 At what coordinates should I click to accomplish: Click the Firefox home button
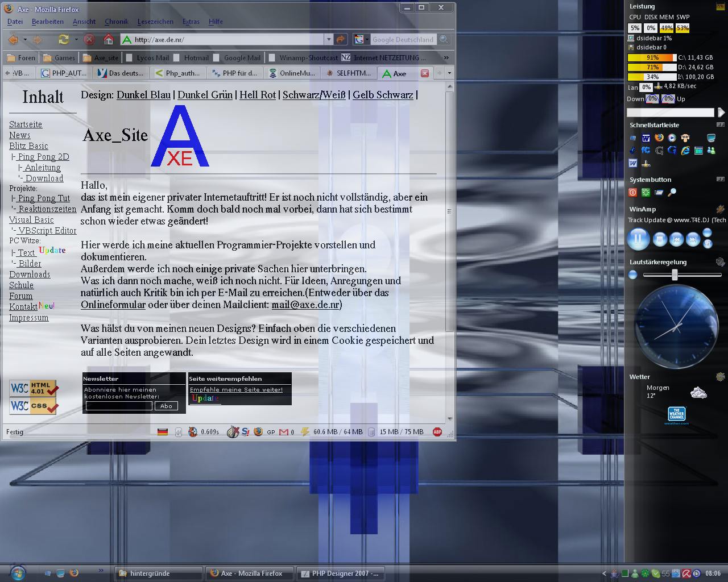pos(108,39)
